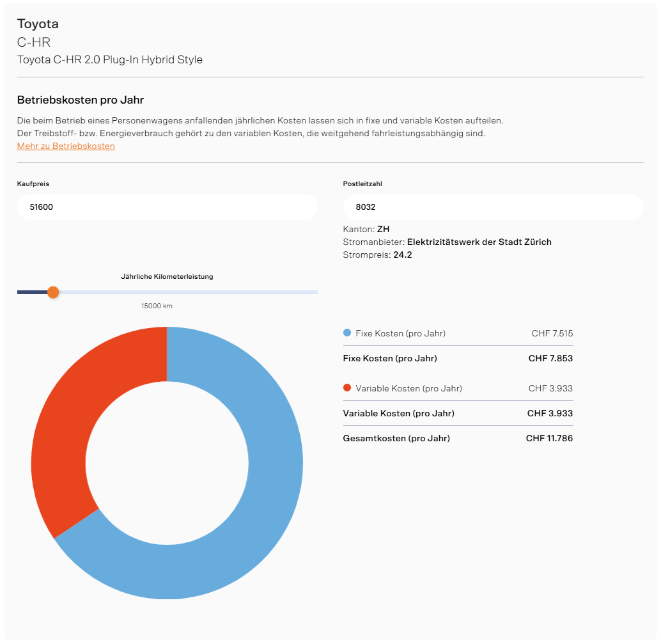661x644 pixels.
Task: Click the 'Variable Kosten (pro Jahr)' legend label
Action: 408,388
